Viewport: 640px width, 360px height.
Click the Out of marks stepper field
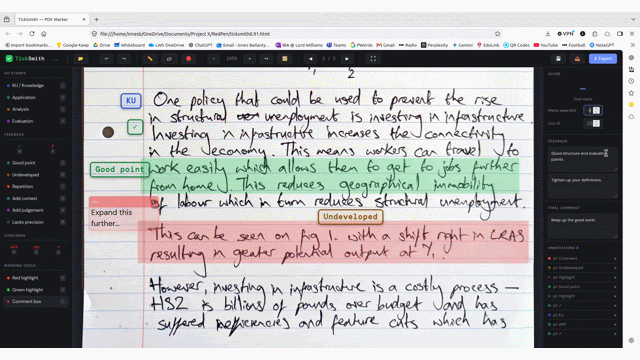pos(592,123)
